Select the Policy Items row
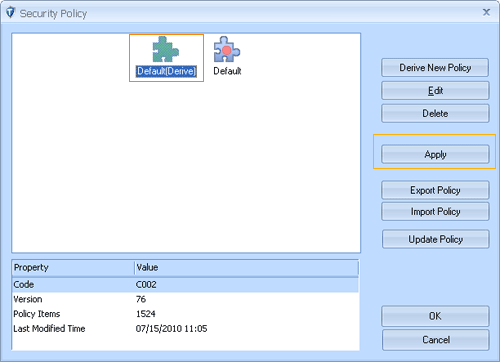This screenshot has height=362, width=500. 185,314
